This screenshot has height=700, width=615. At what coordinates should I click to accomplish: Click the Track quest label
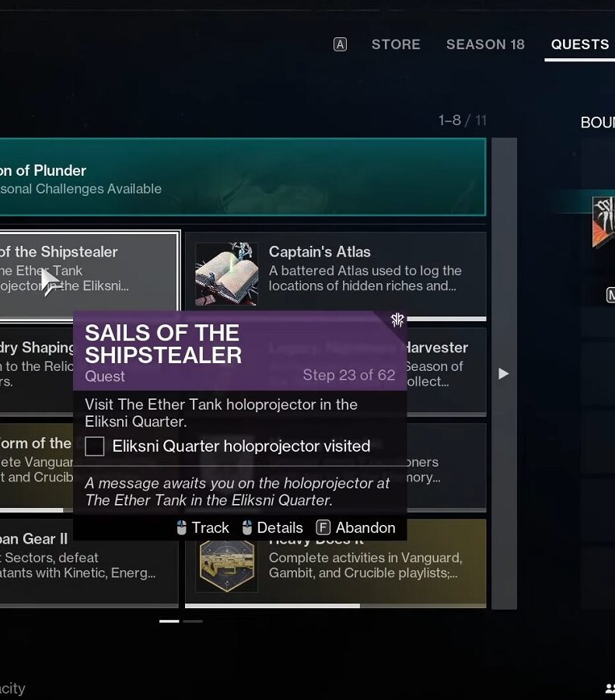[210, 527]
